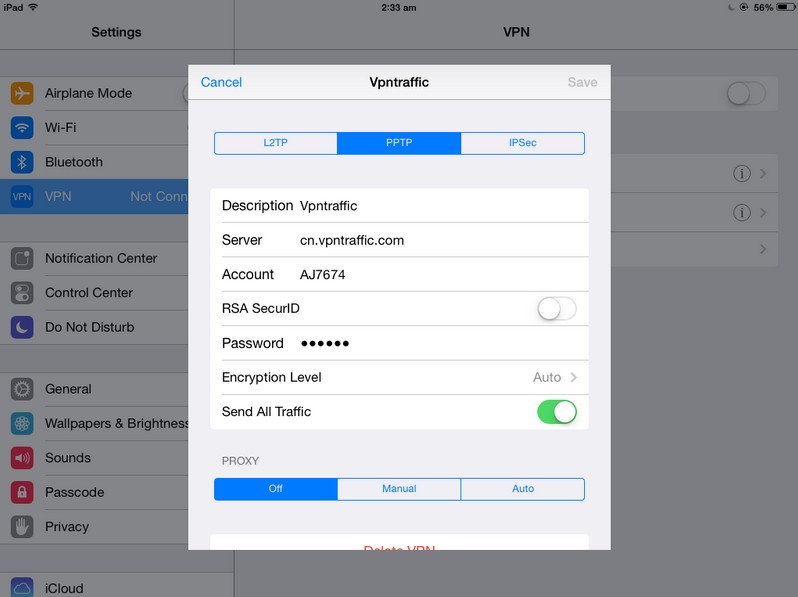This screenshot has height=597, width=798.
Task: Tap the General gear icon
Action: (x=22, y=389)
